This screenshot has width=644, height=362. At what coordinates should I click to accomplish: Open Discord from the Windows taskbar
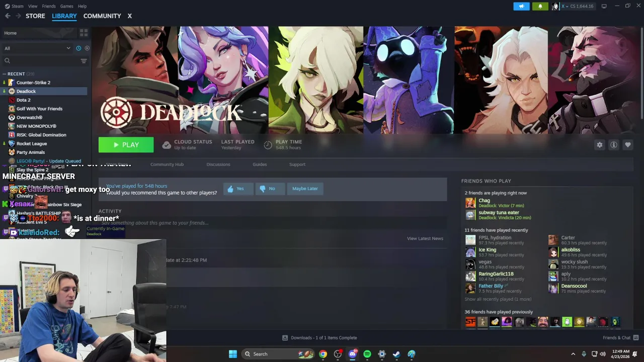(353, 354)
